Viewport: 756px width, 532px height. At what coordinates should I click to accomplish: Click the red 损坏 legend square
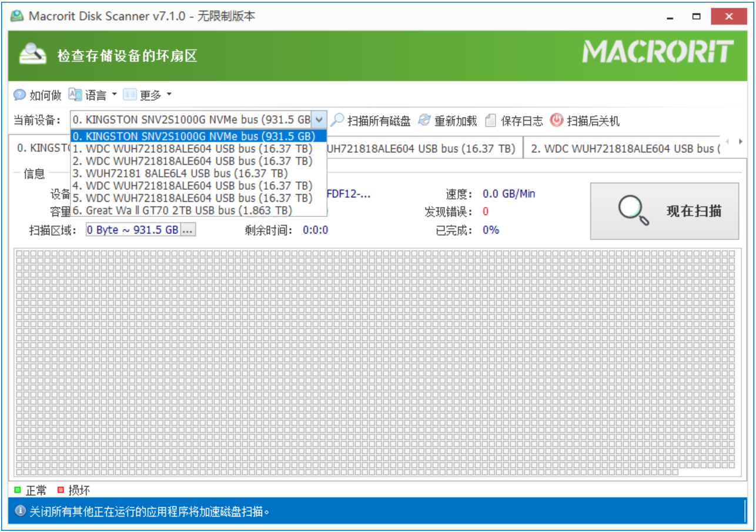click(61, 490)
